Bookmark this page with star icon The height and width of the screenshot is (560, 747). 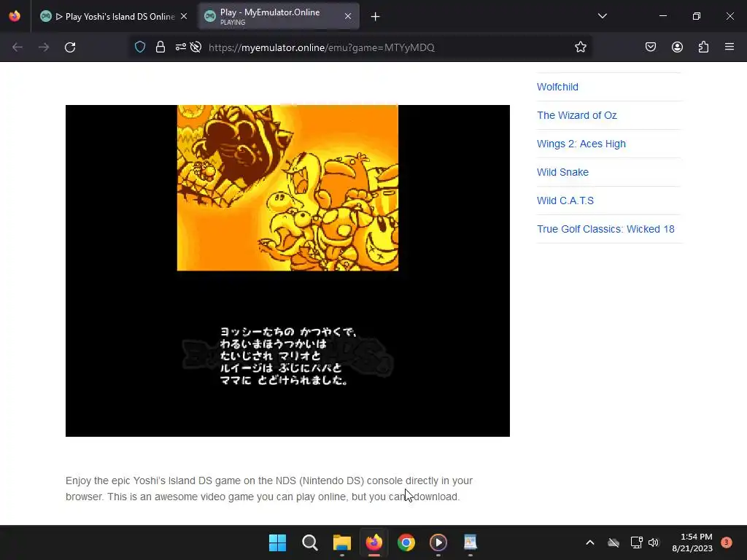point(580,47)
